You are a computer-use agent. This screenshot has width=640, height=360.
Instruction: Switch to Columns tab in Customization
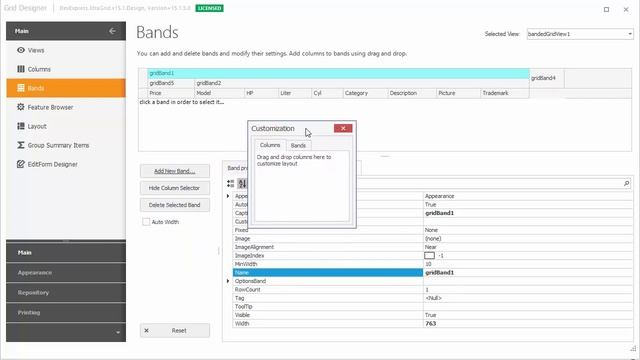tap(270, 145)
